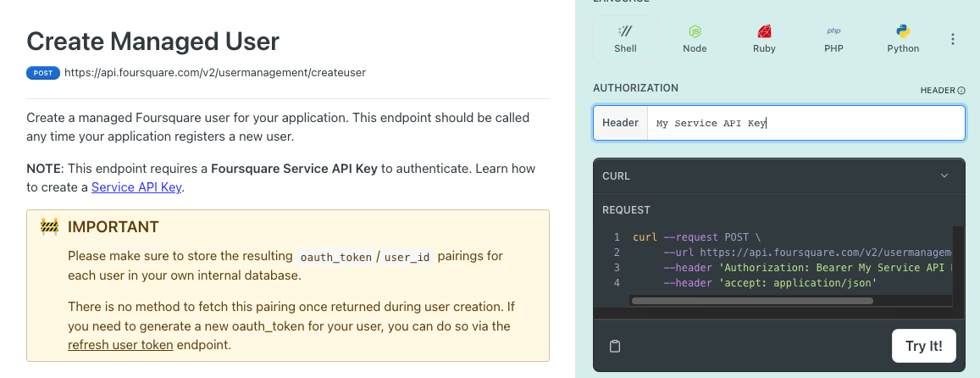Copy the request code with clipboard icon

[x=614, y=346]
